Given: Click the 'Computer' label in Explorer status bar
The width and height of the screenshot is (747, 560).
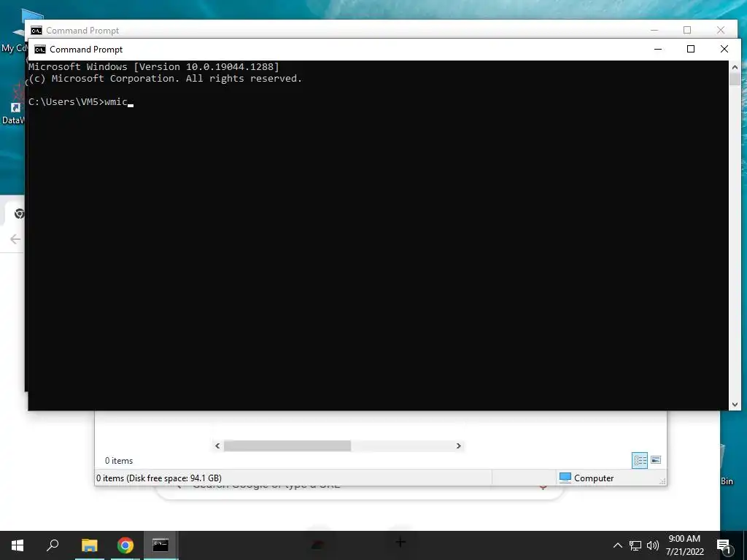Looking at the screenshot, I should tap(594, 478).
